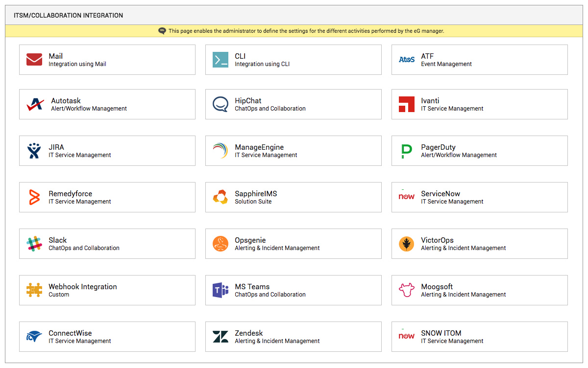Screen dimensions: 588x368
Task: Click the MS Teams title text
Action: click(252, 287)
